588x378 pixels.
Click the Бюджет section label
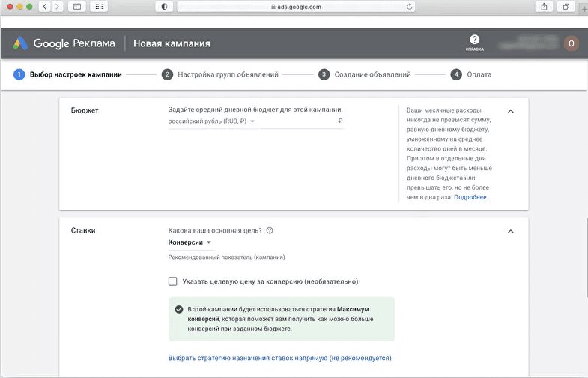85,110
